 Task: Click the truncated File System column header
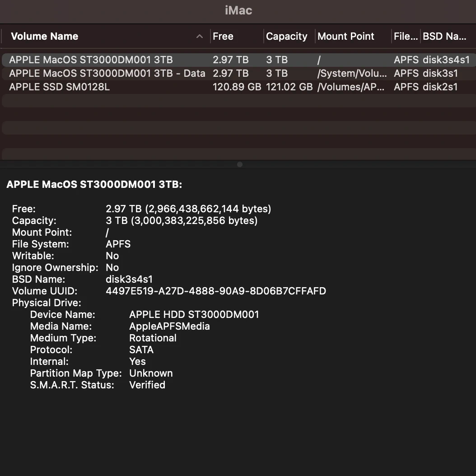(405, 37)
